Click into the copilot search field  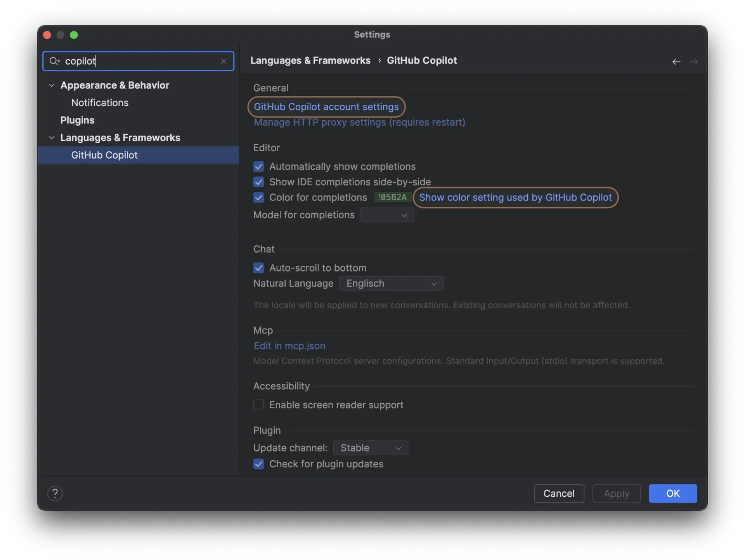pyautogui.click(x=138, y=61)
